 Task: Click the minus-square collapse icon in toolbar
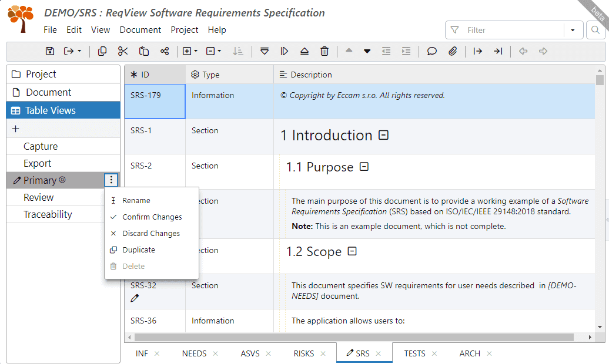210,51
